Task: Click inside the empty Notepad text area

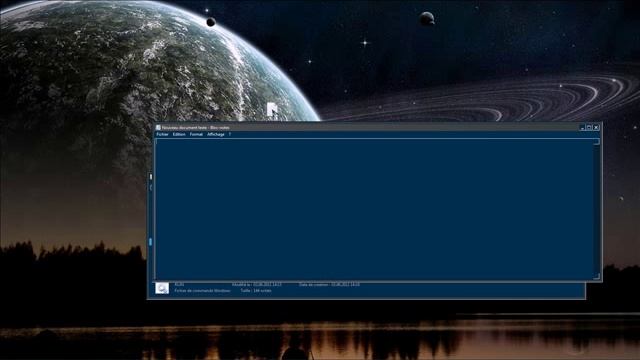Action: 374,209
